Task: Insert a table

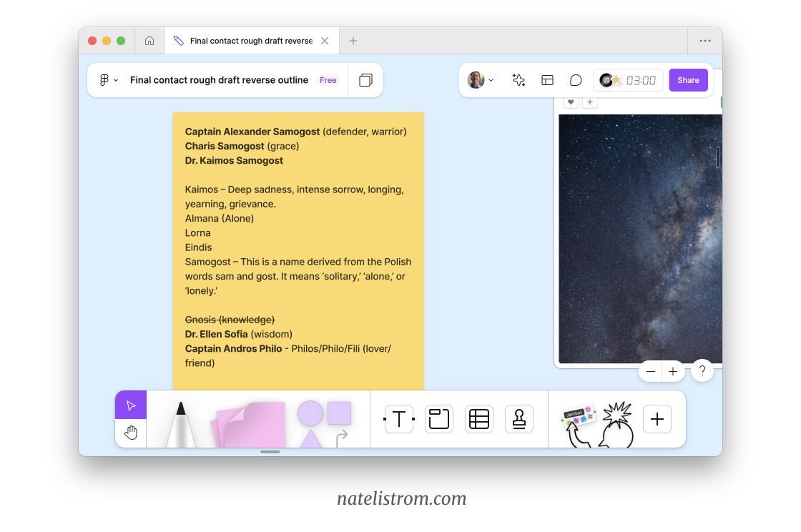Action: pos(479,419)
